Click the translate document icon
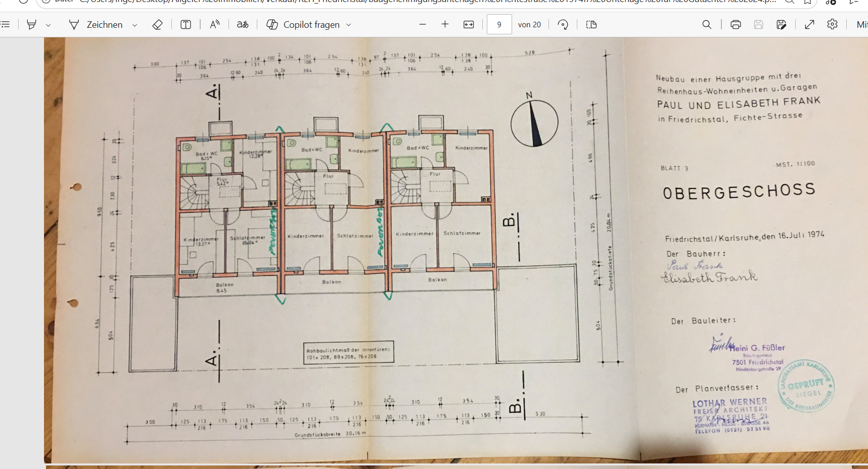Screen dimensions: 868x469 (243, 24)
